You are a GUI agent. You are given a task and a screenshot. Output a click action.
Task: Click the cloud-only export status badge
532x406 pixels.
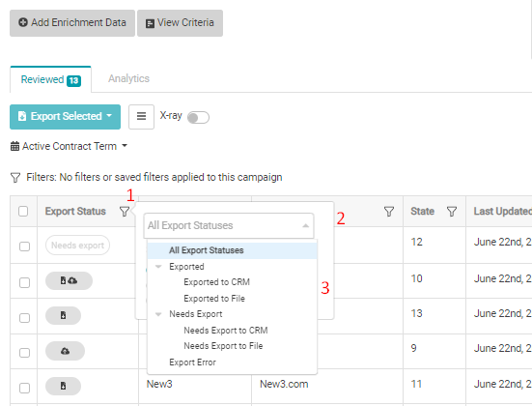[x=65, y=351]
